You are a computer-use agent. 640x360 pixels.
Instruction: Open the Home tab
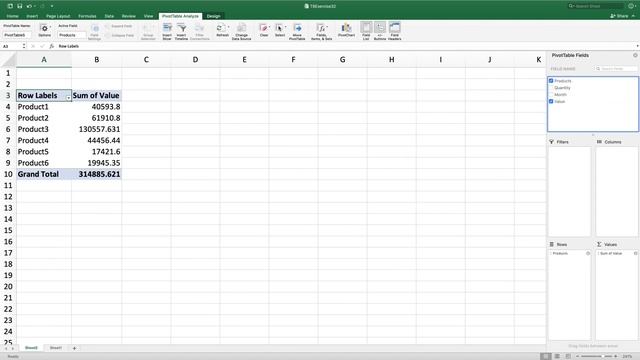12,16
